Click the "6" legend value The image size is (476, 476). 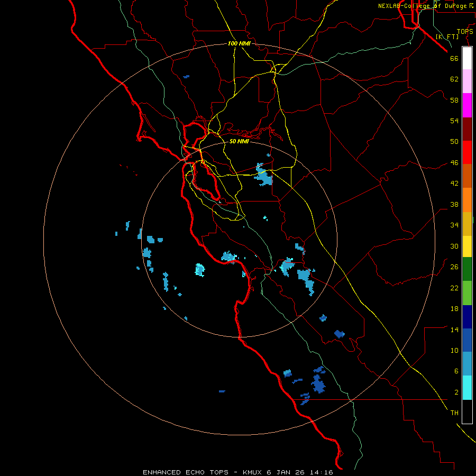[x=456, y=371]
